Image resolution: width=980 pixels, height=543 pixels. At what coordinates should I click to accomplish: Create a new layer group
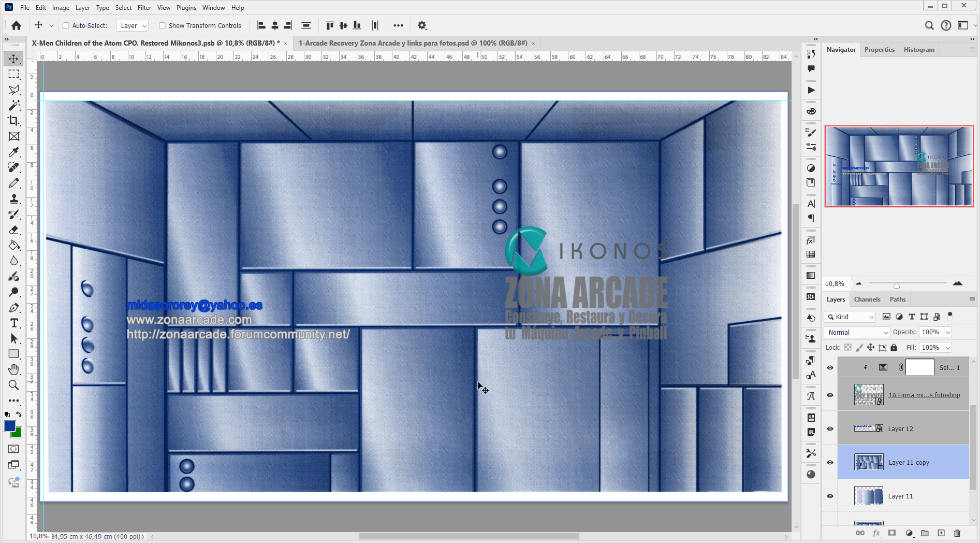(x=925, y=533)
